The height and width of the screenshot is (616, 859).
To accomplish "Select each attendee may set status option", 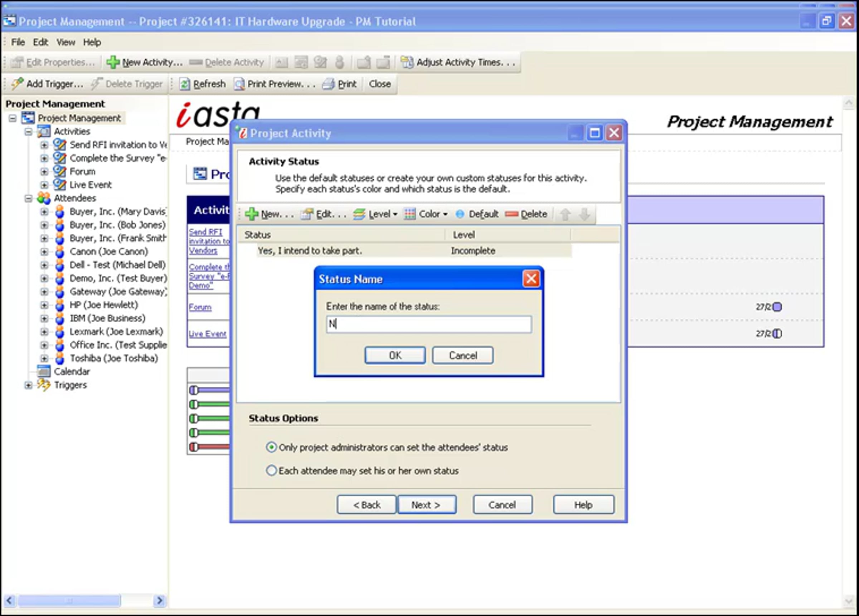I will tap(271, 471).
